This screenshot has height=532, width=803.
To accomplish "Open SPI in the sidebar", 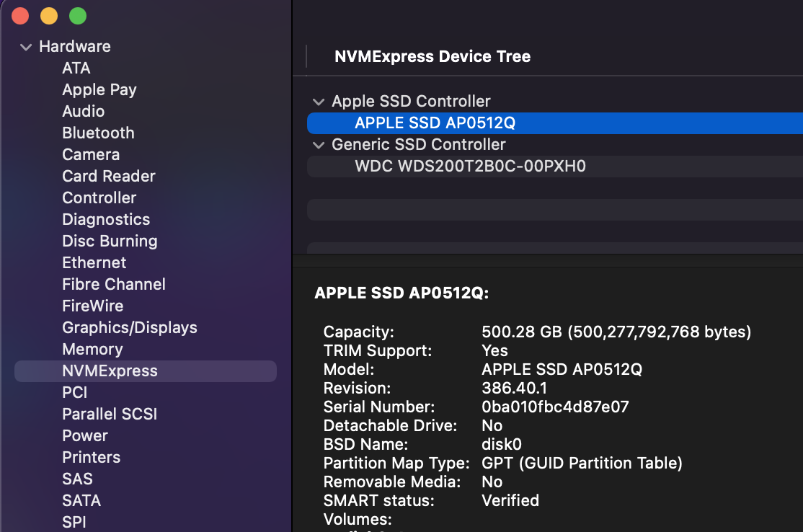I will (x=74, y=523).
